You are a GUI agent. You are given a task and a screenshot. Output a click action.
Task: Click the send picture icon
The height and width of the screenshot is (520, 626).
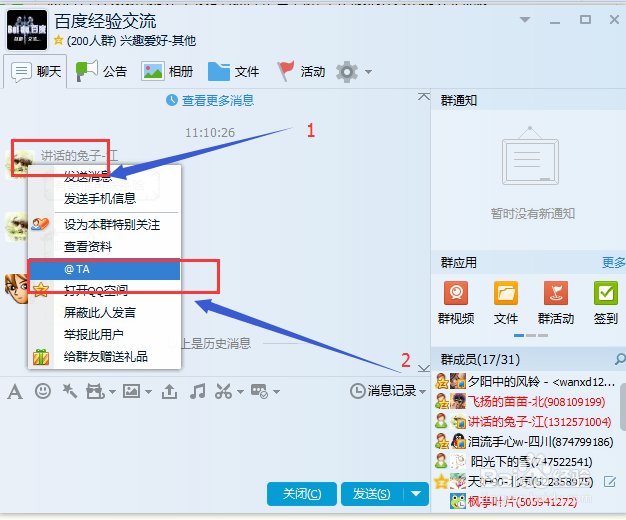pos(131,391)
